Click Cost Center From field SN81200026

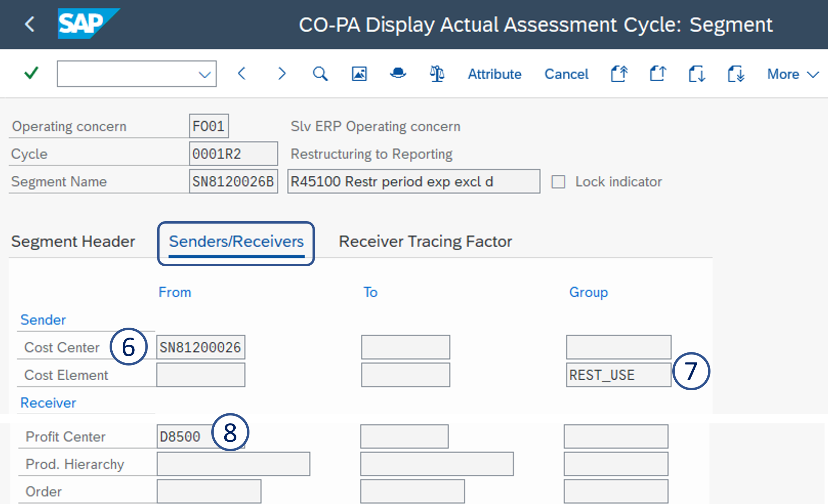click(x=201, y=347)
